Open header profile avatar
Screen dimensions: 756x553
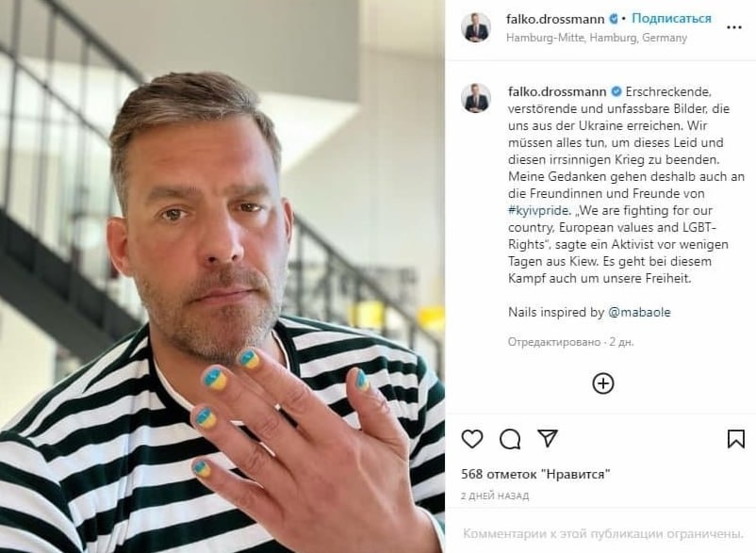coord(476,27)
